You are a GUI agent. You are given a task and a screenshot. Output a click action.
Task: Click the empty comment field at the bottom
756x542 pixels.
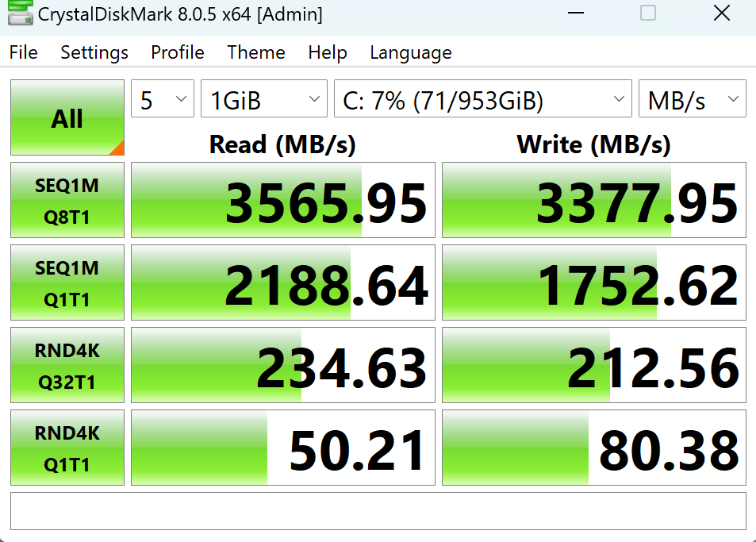(378, 511)
